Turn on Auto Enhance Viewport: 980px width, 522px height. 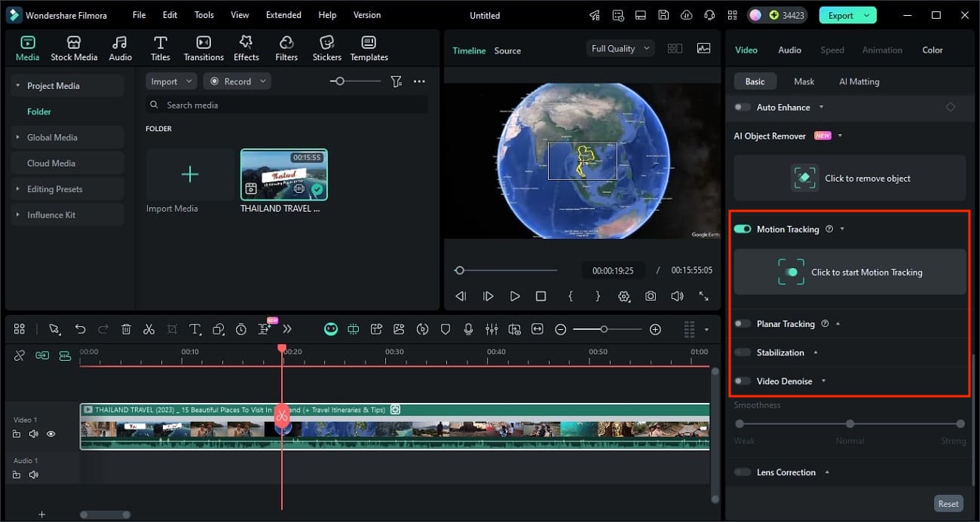pos(741,107)
